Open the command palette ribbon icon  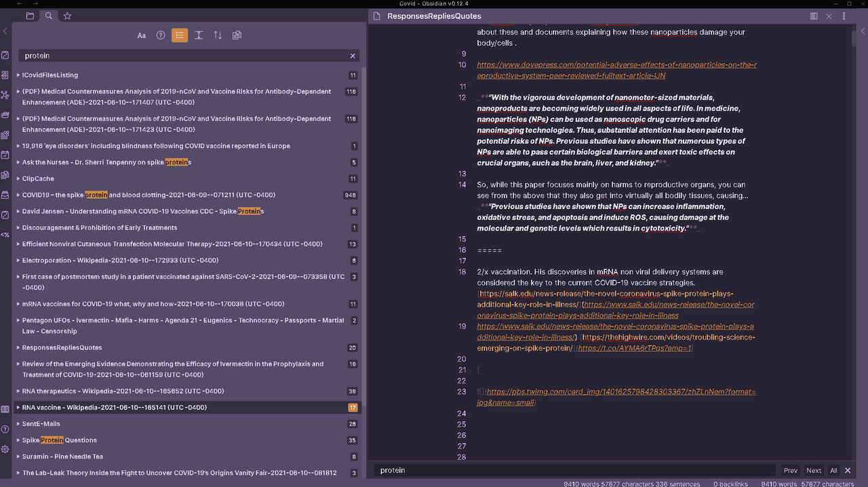coord(5,235)
